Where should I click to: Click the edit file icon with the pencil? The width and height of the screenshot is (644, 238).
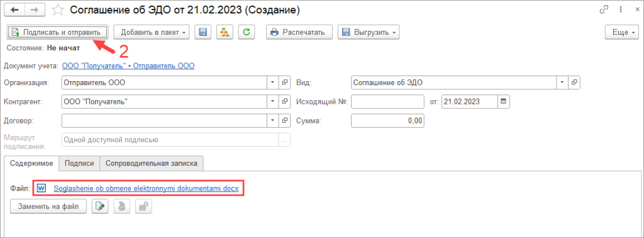click(100, 207)
